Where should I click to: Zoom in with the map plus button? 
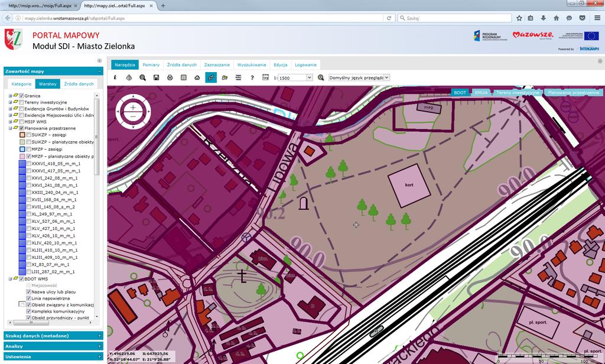pyautogui.click(x=133, y=108)
